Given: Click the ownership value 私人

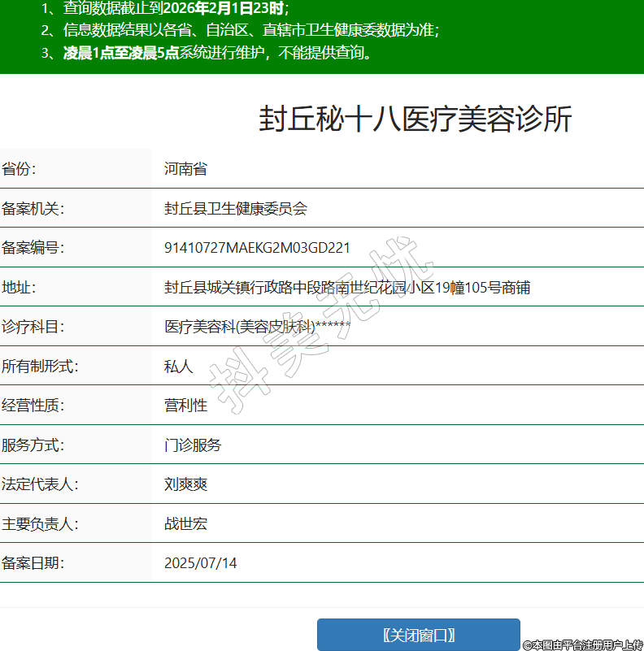Looking at the screenshot, I should [178, 367].
